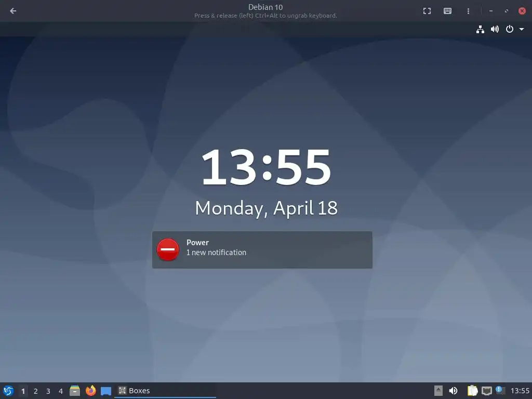Open the host taskbar volume control
Viewport: 532px width, 399px height.
(x=453, y=391)
